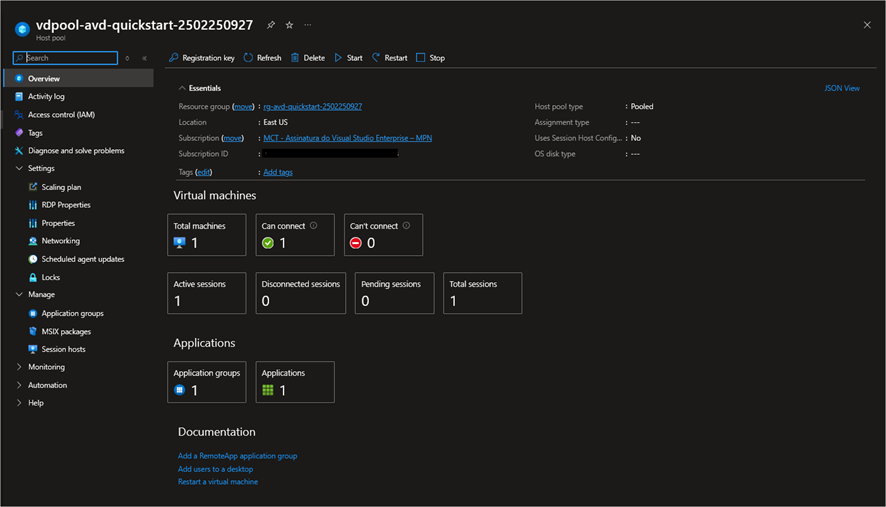Screen dimensions: 886x507
Task: Open the Application groups count tile
Action: click(207, 382)
